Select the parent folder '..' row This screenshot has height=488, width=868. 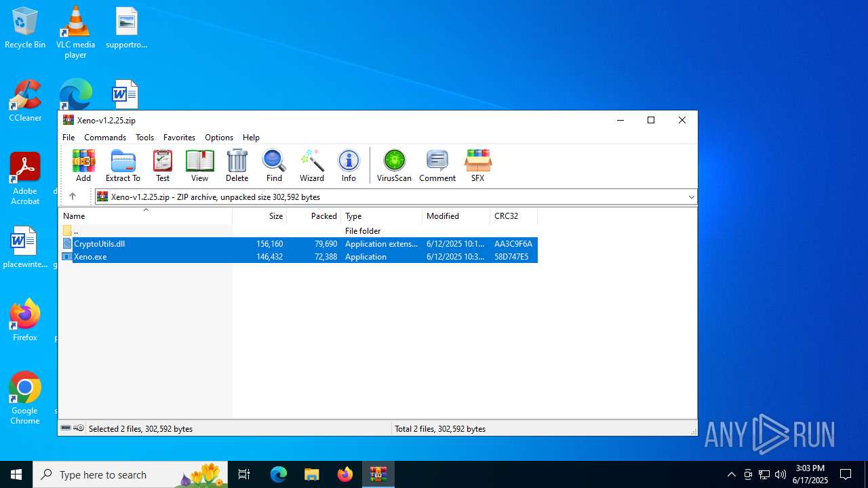tap(298, 230)
